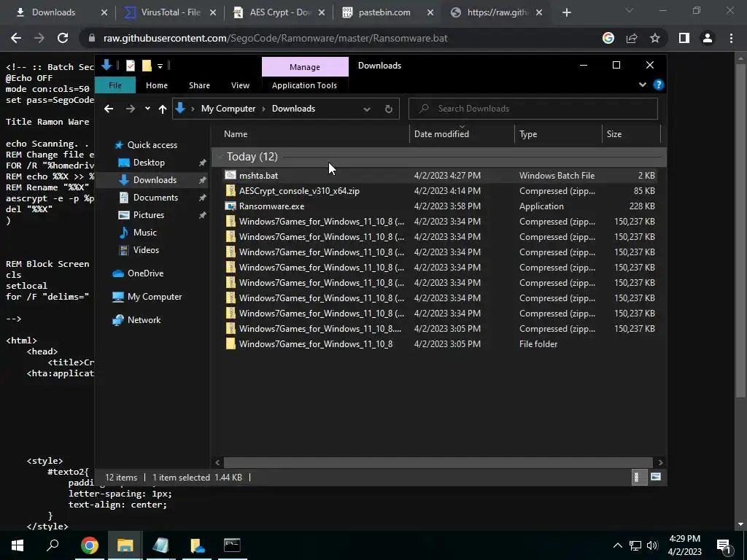Click Explorer Back navigation arrow
The image size is (747, 560).
[109, 109]
